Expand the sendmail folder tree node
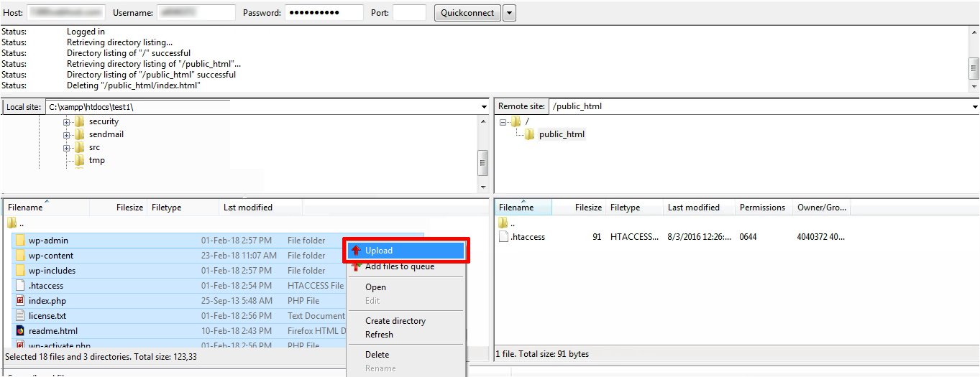The image size is (980, 377). [67, 135]
